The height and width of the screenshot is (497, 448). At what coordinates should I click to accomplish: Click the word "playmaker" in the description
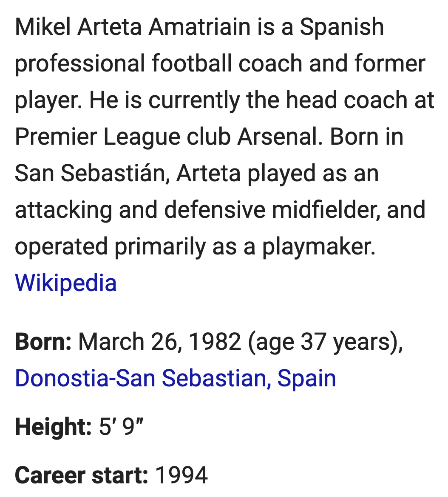click(x=317, y=247)
